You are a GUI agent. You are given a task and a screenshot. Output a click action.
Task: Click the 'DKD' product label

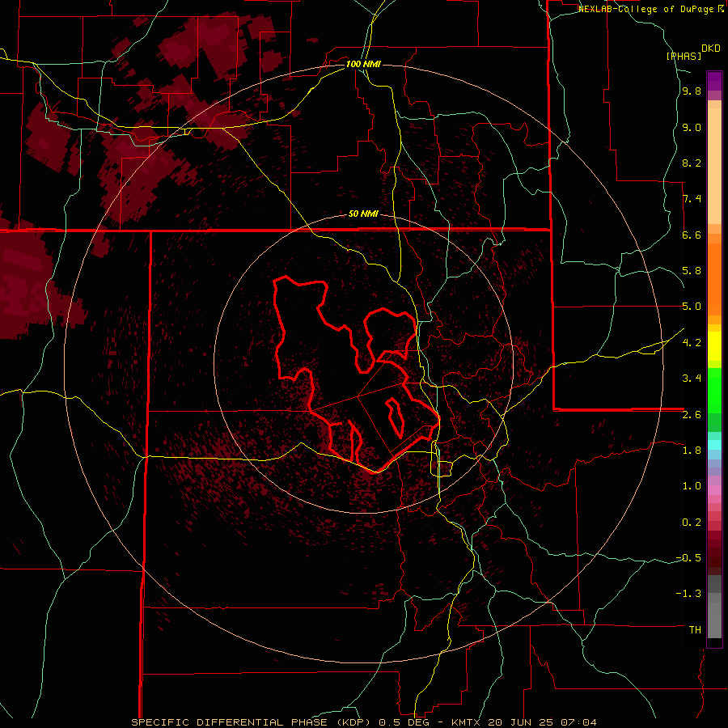pos(711,49)
